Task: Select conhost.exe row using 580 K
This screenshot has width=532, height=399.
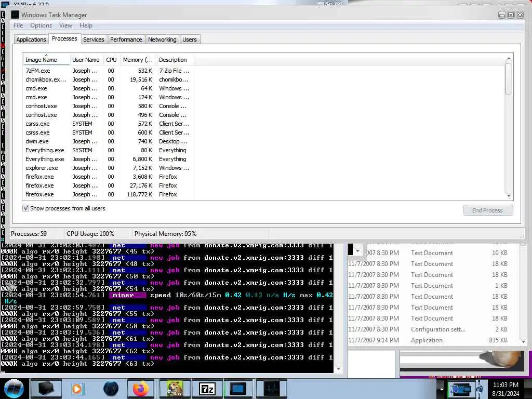Action: pos(108,106)
